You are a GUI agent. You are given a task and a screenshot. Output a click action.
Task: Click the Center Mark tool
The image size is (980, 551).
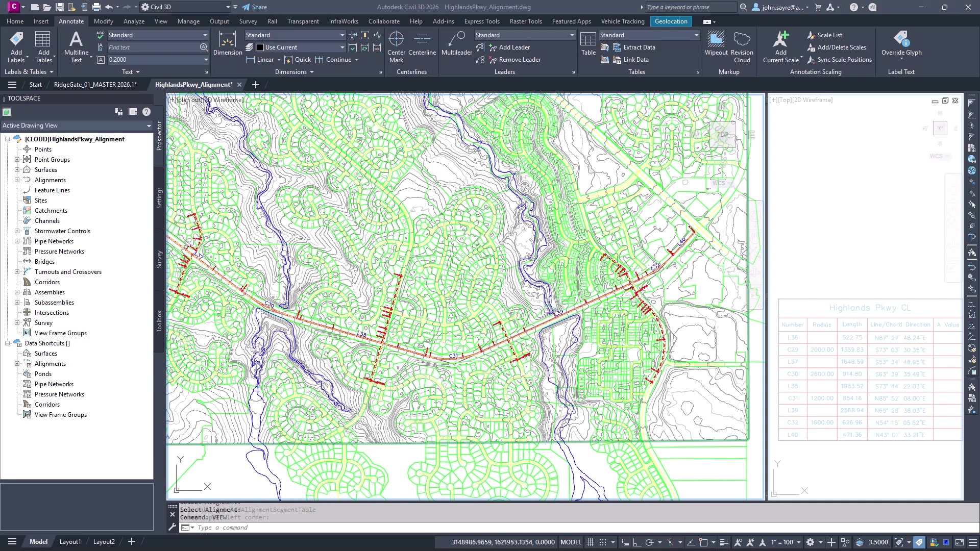[396, 46]
